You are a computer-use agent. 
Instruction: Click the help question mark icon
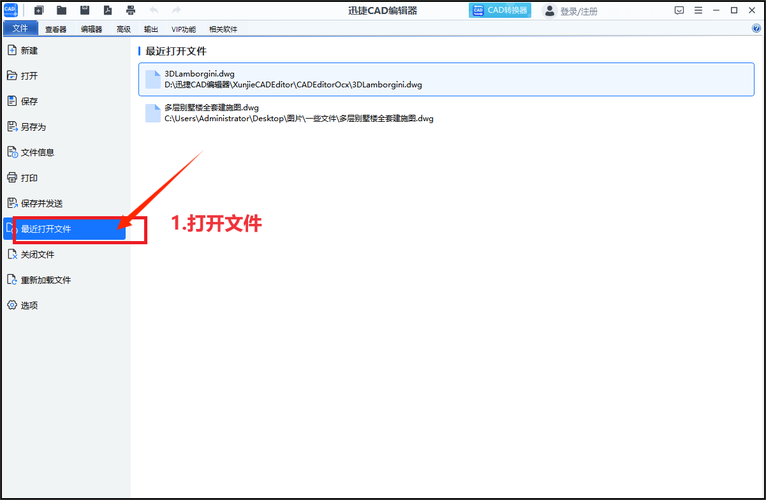point(756,28)
